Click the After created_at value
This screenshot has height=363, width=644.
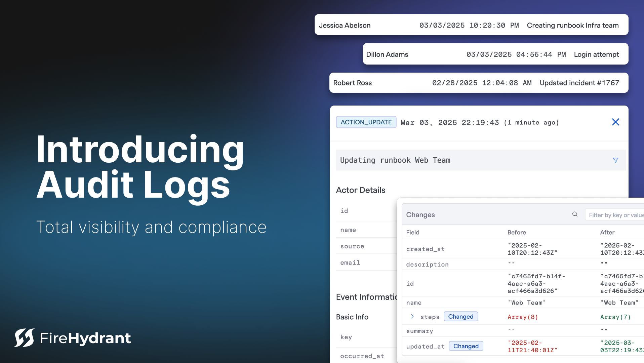pos(622,249)
